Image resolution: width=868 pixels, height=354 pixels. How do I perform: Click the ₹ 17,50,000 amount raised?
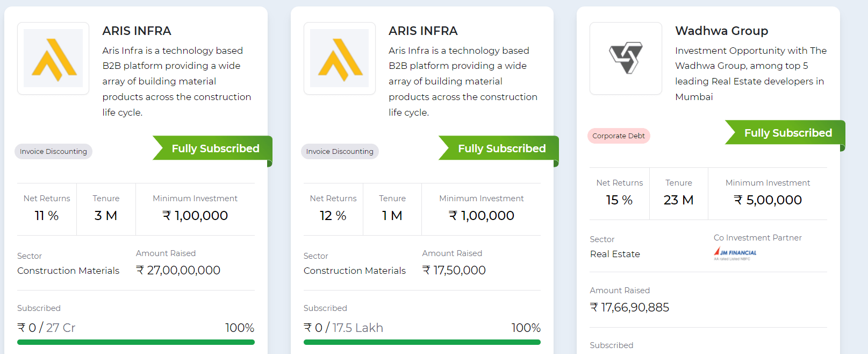tap(454, 271)
